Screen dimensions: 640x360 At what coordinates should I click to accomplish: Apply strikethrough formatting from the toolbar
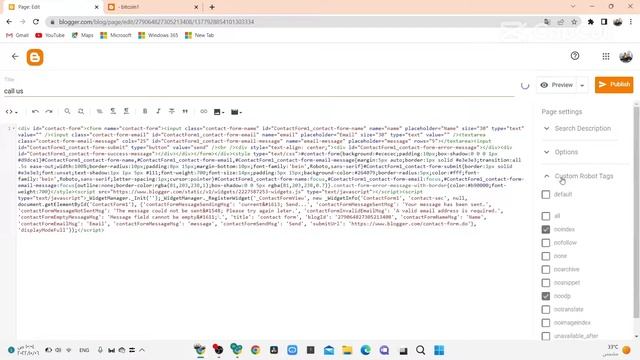pyautogui.click(x=172, y=111)
